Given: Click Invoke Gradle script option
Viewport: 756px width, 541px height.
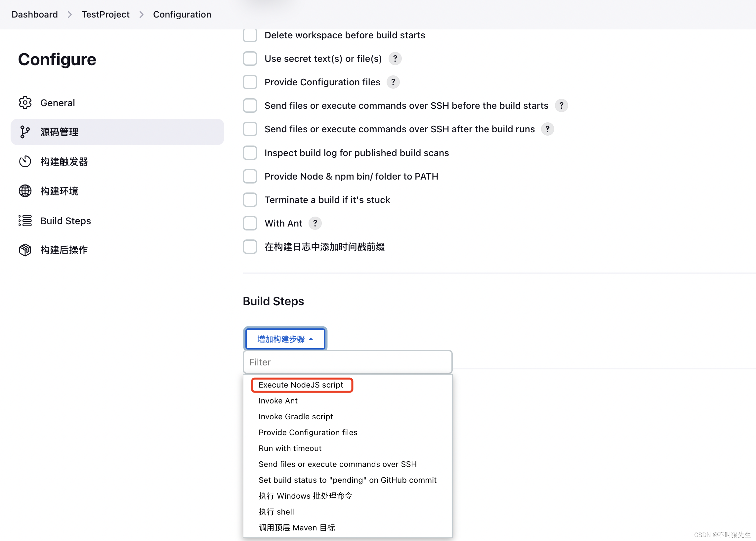Looking at the screenshot, I should [295, 416].
